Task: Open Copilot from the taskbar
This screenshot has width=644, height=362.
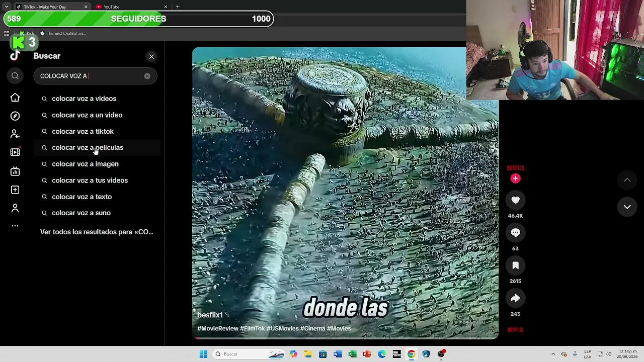Action: click(293, 354)
